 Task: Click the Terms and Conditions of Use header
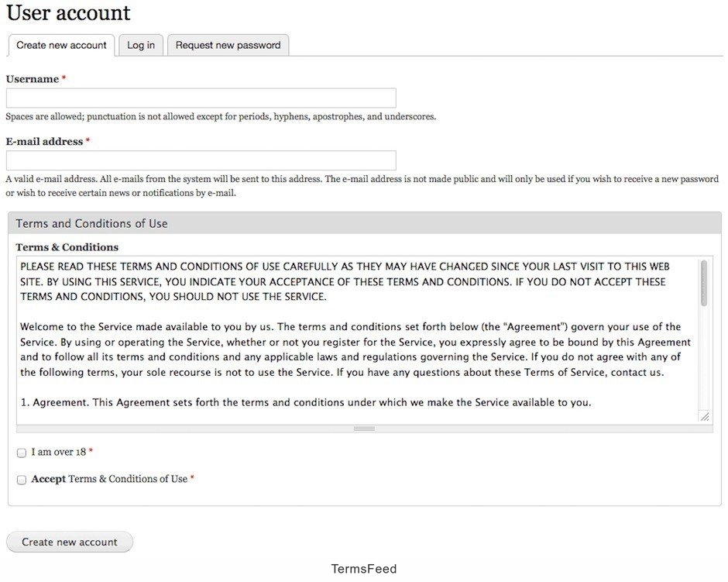365,223
